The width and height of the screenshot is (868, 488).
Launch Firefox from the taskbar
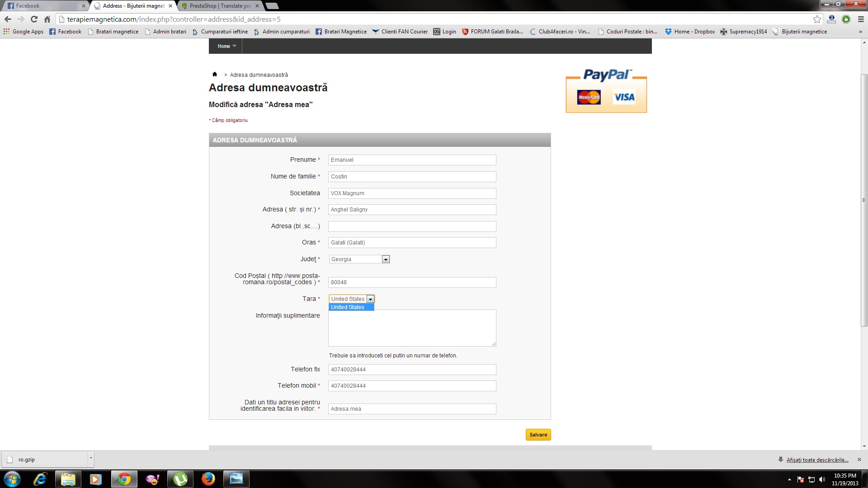coord(208,479)
